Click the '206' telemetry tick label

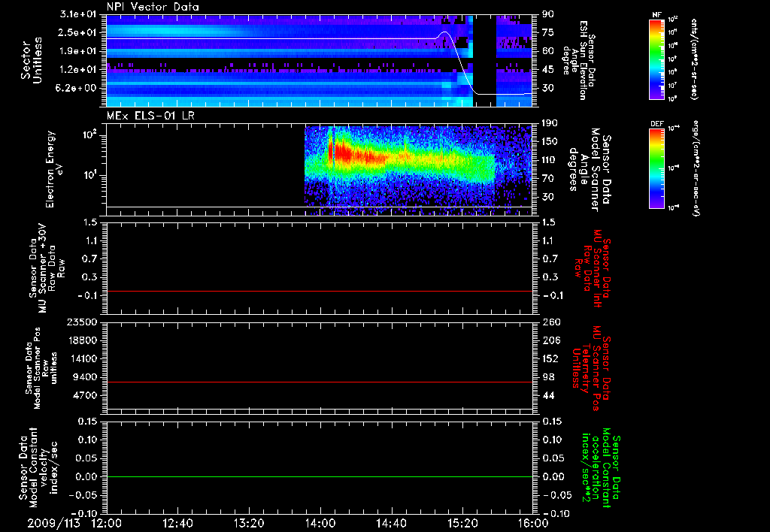coord(550,340)
